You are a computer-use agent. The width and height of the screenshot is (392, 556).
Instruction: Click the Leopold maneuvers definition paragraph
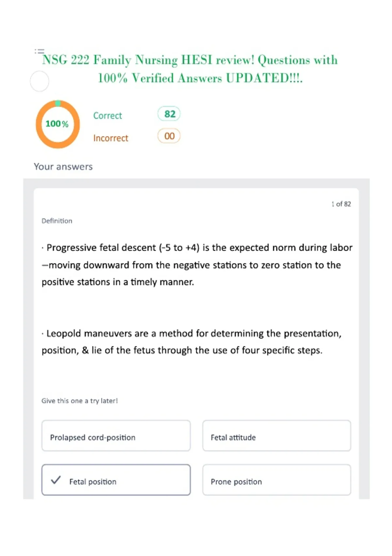pos(191,342)
